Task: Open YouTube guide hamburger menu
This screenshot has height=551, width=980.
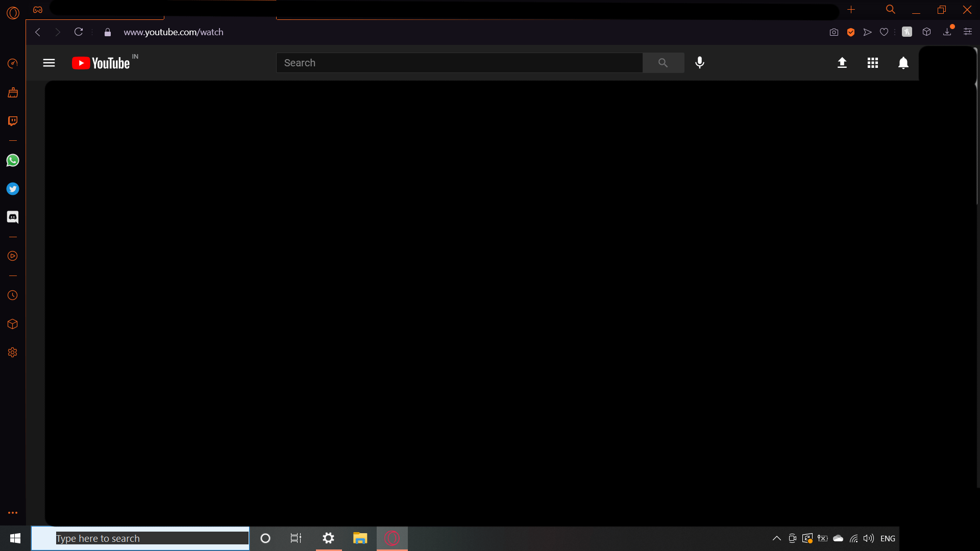Action: point(49,63)
